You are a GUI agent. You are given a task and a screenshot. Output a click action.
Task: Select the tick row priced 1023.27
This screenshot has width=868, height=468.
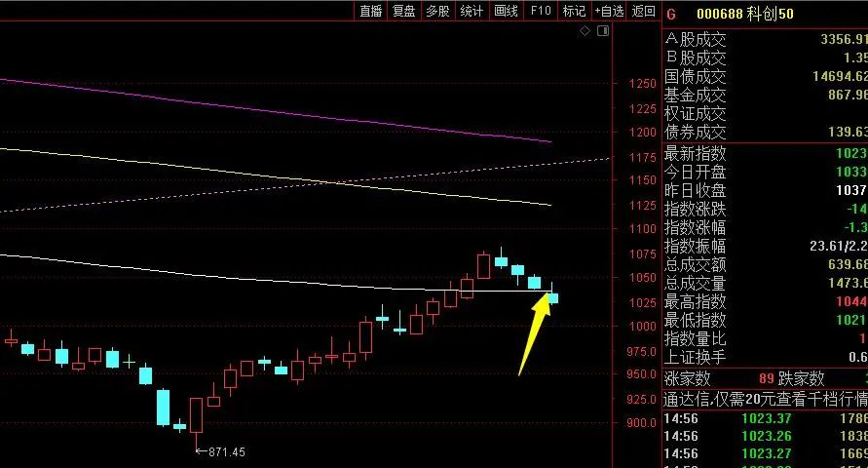(766, 453)
